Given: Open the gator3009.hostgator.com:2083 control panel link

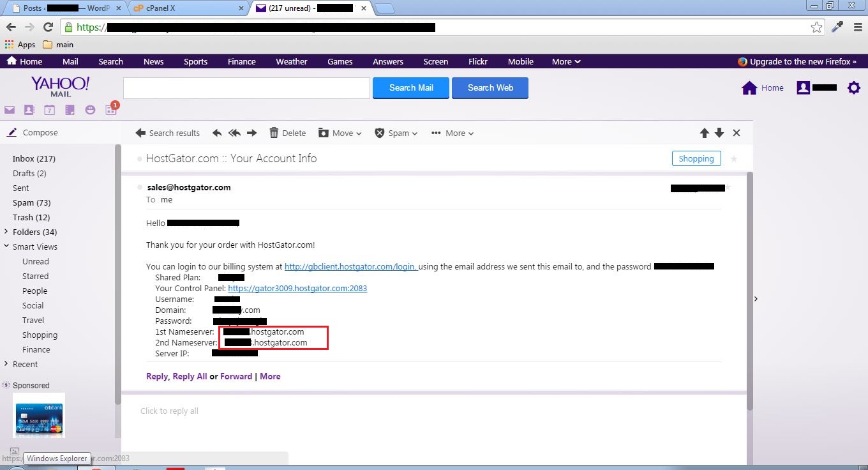Looking at the screenshot, I should pos(297,288).
